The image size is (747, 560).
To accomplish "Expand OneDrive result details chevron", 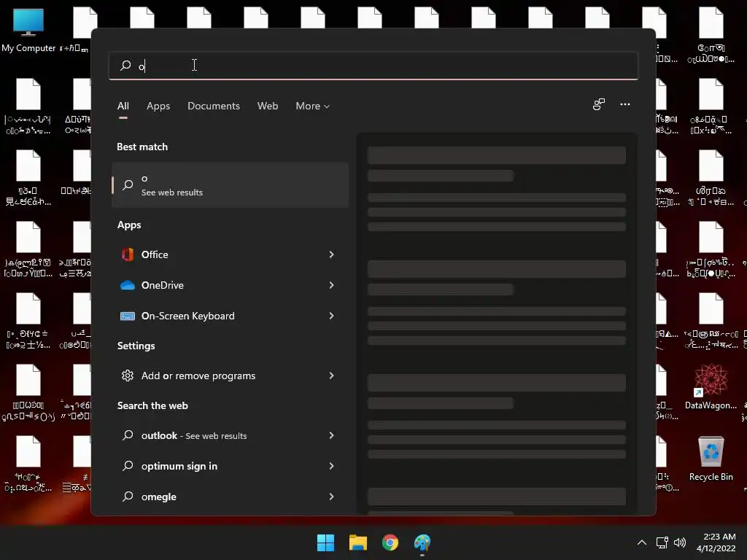I will pyautogui.click(x=332, y=285).
